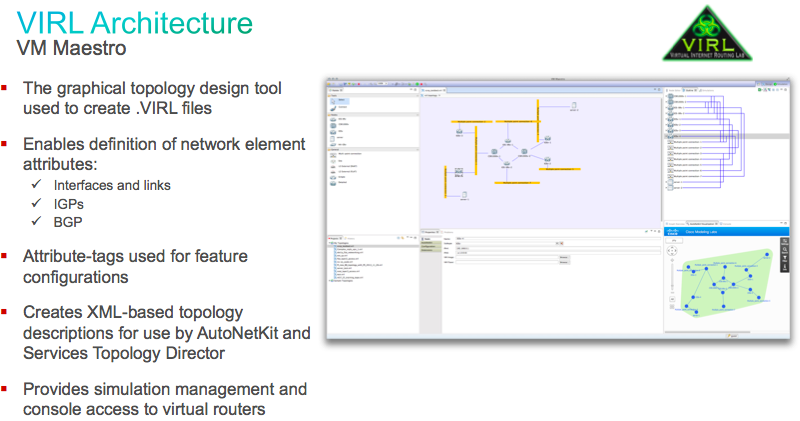Screen dimensions: 800x421
Task: Switch to the Simulation perspective
Action: pos(781,84)
